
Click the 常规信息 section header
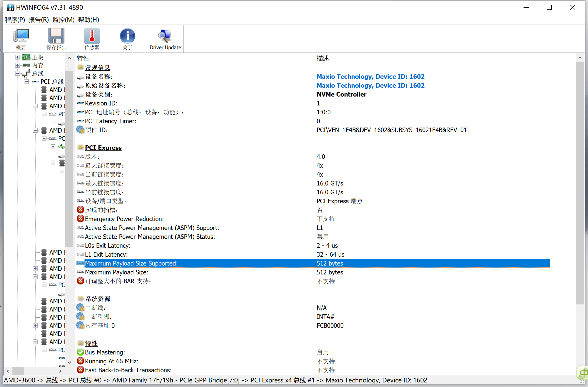pyautogui.click(x=98, y=68)
